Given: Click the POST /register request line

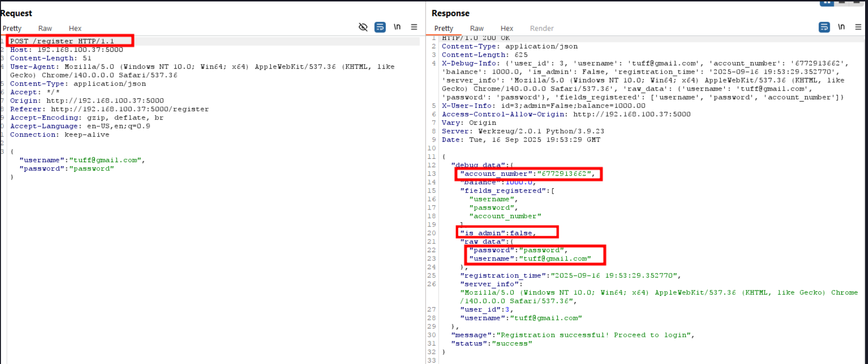Looking at the screenshot, I should coord(62,41).
